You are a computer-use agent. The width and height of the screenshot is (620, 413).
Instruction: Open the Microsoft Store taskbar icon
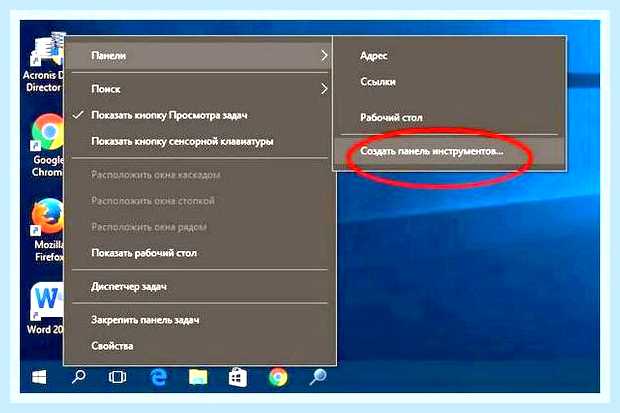click(x=238, y=377)
